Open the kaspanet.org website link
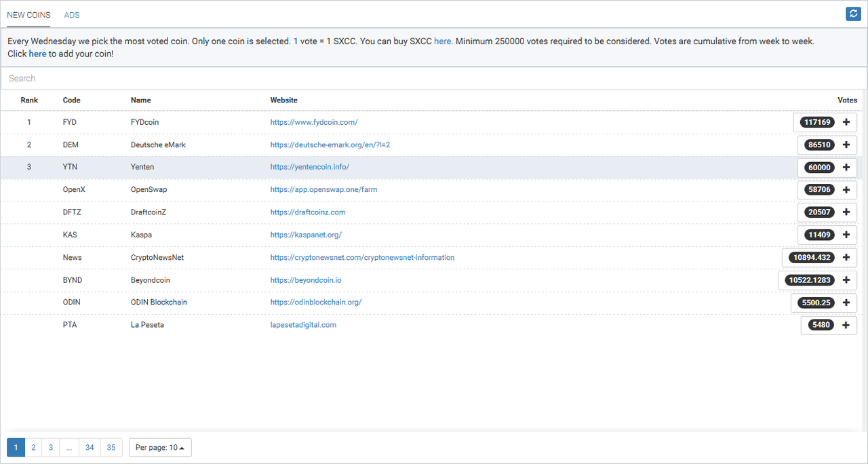This screenshot has height=464, width=868. 306,235
